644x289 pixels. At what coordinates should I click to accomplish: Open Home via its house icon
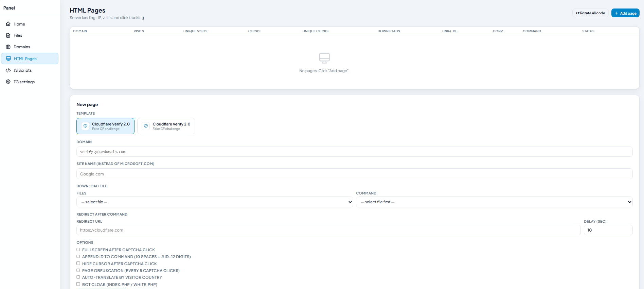[x=8, y=24]
